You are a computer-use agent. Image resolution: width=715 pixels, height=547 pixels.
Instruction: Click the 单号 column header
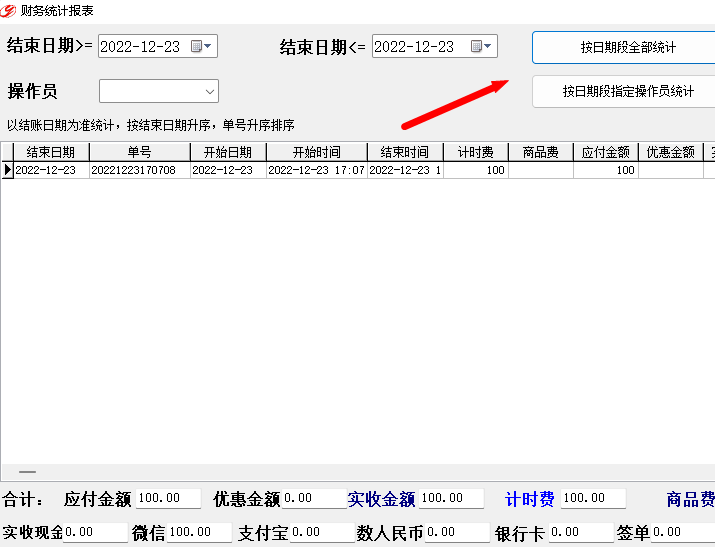tap(140, 152)
